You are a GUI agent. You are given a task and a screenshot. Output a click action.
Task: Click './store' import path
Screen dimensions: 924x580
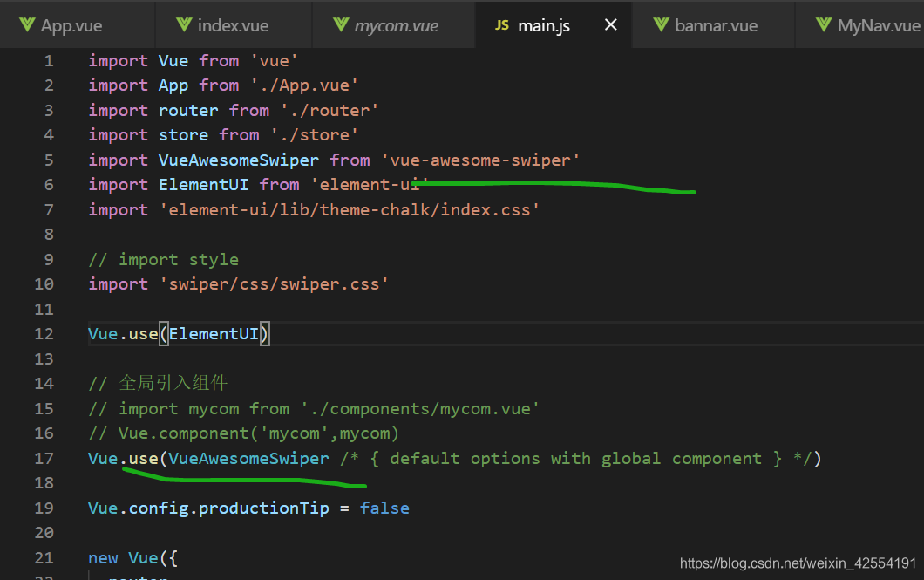tap(314, 135)
